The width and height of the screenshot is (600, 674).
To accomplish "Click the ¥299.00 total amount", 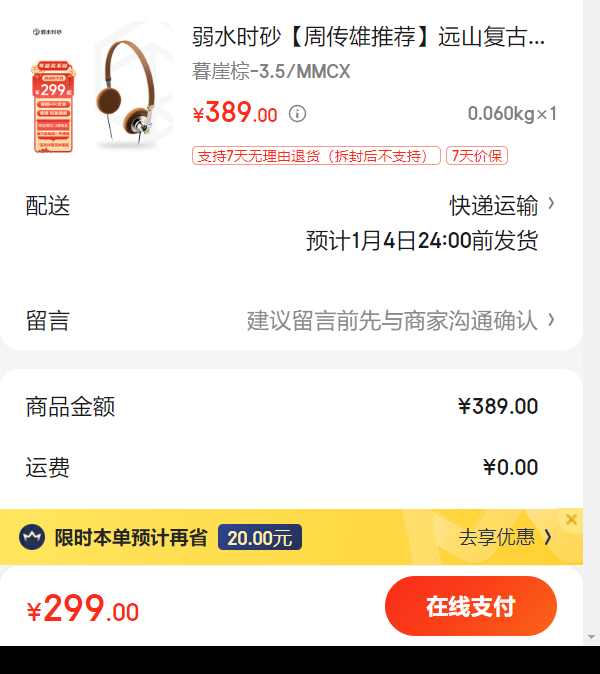I will click(83, 608).
